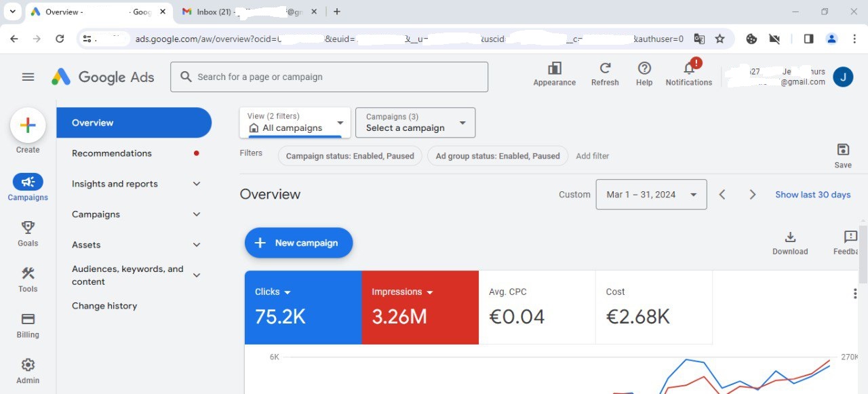Open the Mar 1 – 31, 2024 date picker
Image resolution: width=868 pixels, height=394 pixels.
coord(651,195)
